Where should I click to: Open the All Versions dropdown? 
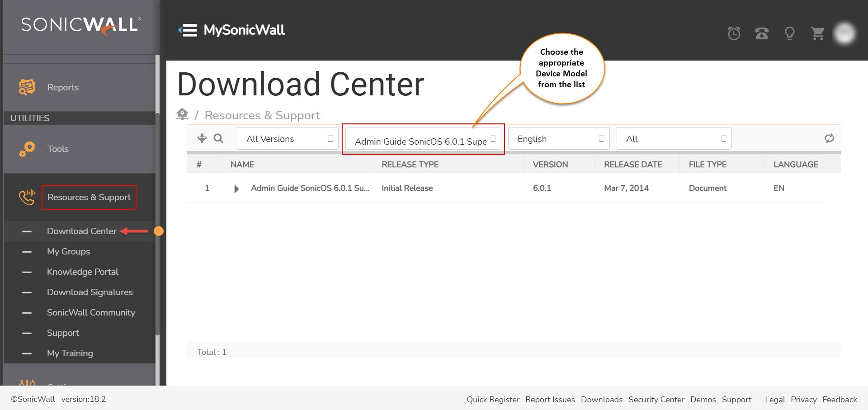click(x=288, y=139)
